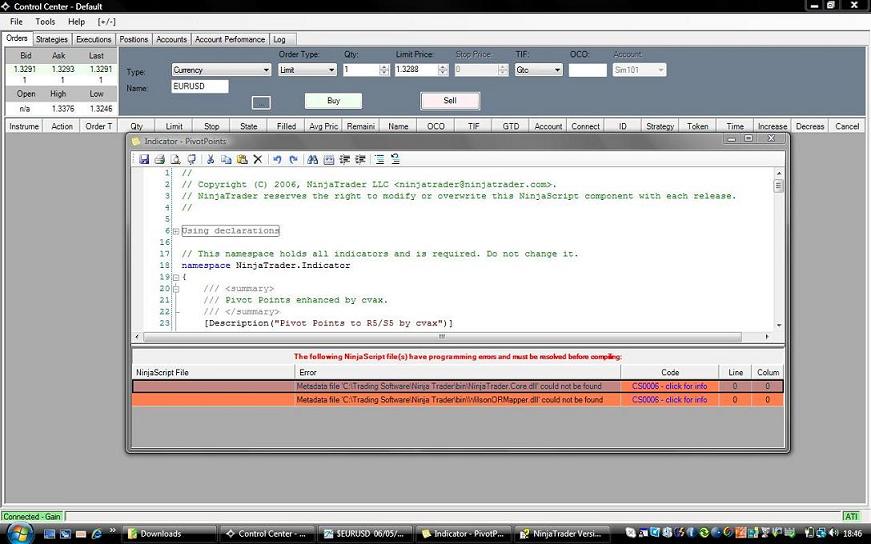
Task: Click the Save icon in editor toolbar
Action: (145, 159)
